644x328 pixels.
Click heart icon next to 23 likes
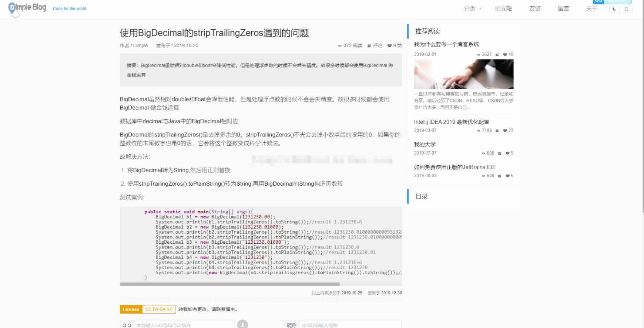click(x=505, y=131)
